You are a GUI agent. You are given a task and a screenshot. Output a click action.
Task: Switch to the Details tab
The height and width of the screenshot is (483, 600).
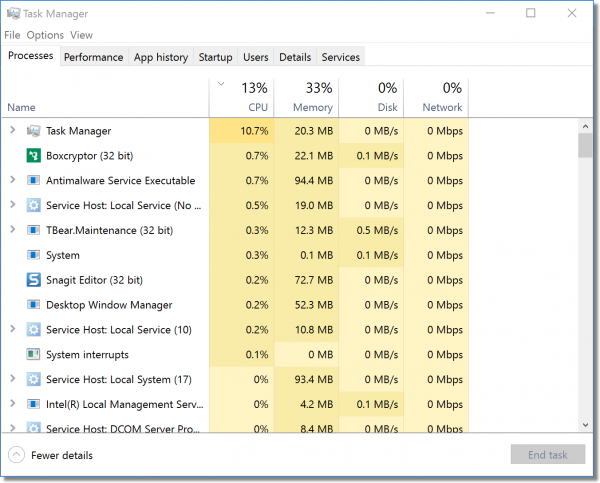(295, 57)
